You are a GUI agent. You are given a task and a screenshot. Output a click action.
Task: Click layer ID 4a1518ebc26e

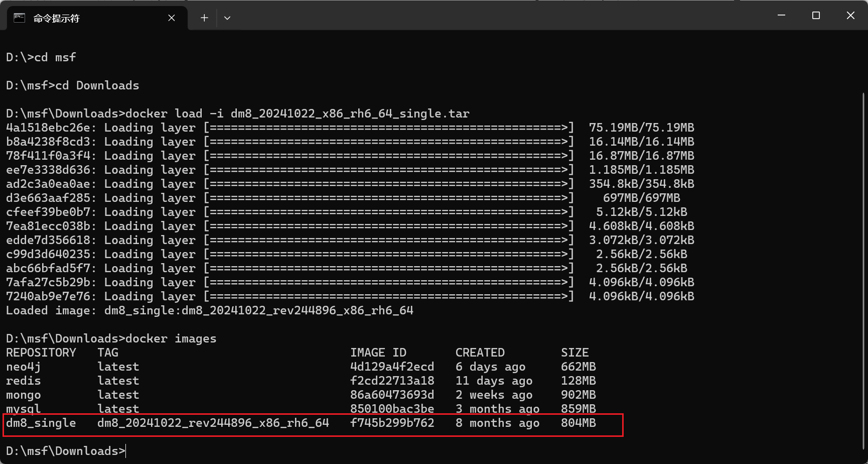(x=48, y=128)
